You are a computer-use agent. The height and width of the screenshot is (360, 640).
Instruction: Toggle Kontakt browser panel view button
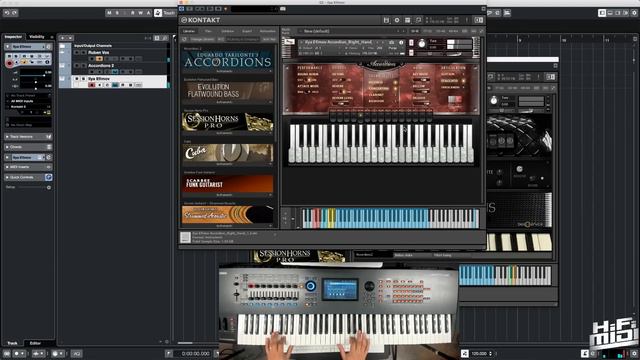pyautogui.click(x=479, y=20)
